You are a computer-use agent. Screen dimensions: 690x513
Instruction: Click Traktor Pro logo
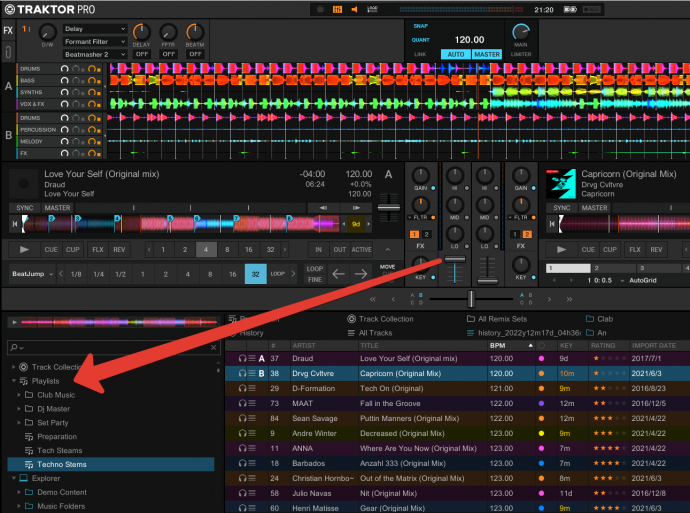point(50,9)
